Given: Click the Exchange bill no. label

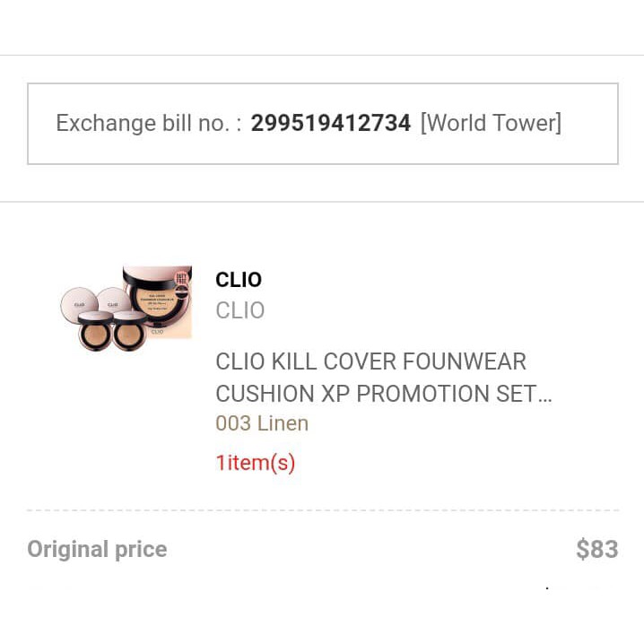Looking at the screenshot, I should (x=142, y=124).
